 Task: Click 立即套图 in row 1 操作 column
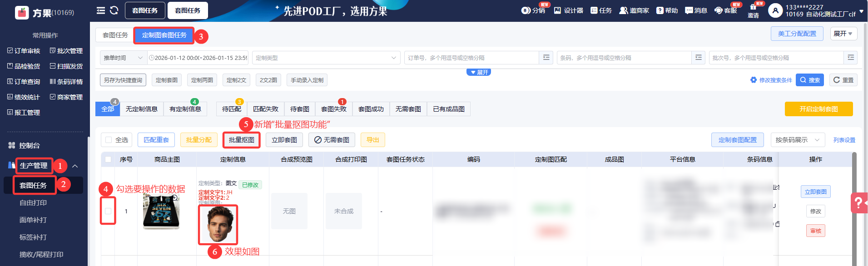816,192
